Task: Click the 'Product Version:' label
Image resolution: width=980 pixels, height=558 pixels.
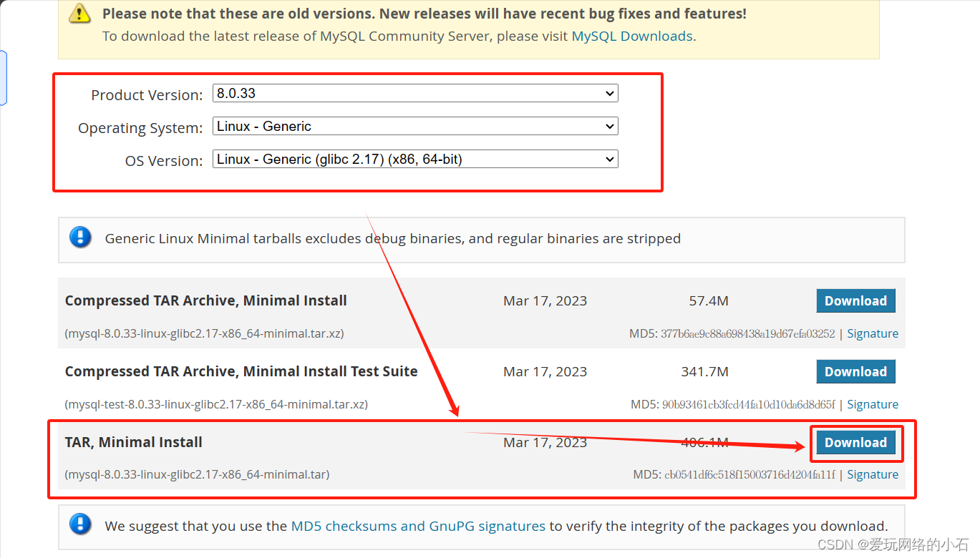Action: pyautogui.click(x=147, y=95)
